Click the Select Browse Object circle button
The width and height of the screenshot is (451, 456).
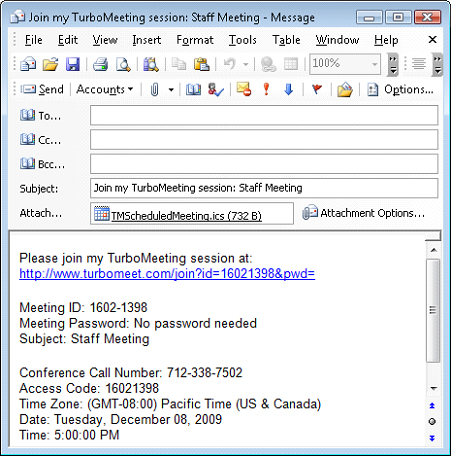pos(432,421)
